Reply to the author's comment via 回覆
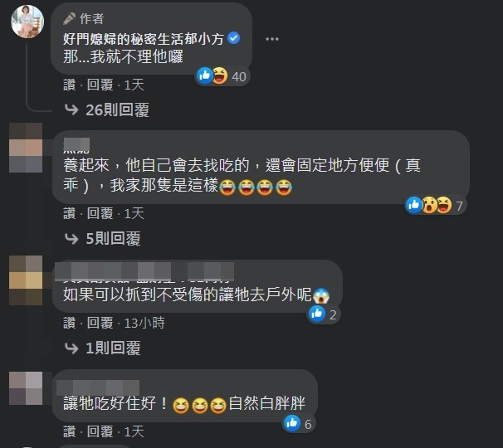The image size is (503, 448). (x=100, y=85)
